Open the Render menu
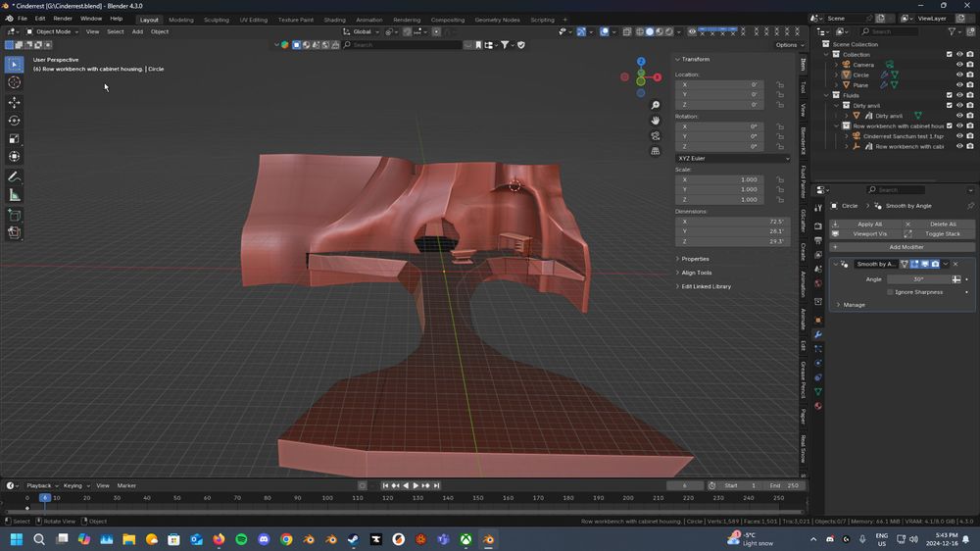The image size is (980, 551). (63, 19)
